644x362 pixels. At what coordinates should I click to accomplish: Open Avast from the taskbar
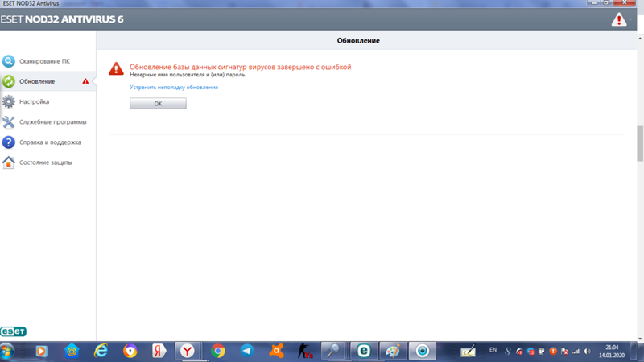coord(276,351)
